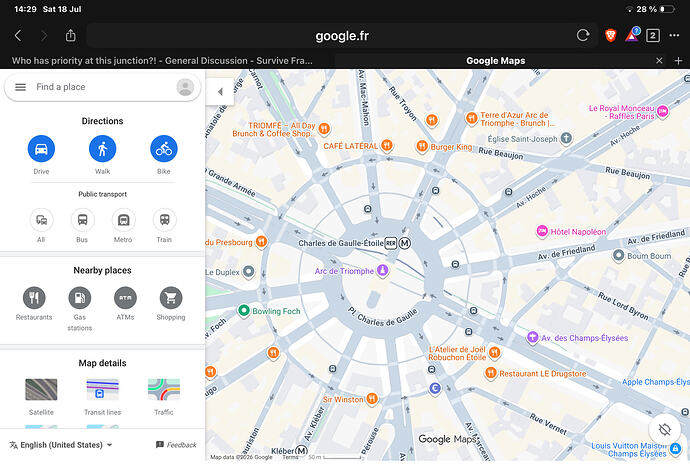Open the hamburger menu beside Find a place
This screenshot has height=475, width=690.
[x=20, y=87]
